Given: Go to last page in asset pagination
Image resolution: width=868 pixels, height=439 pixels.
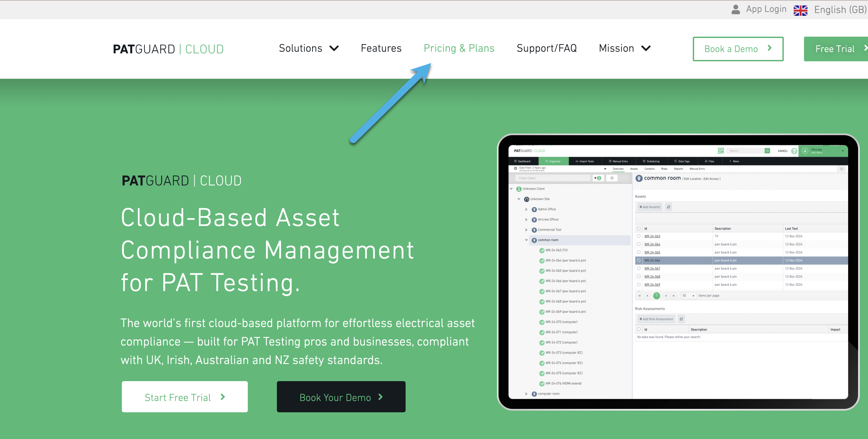Looking at the screenshot, I should (674, 296).
